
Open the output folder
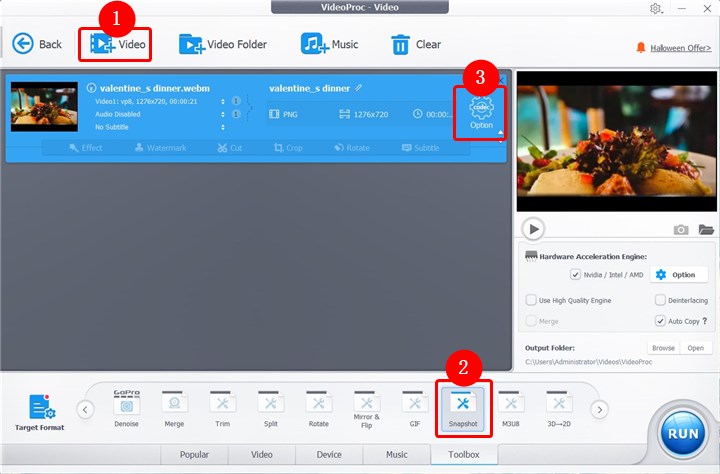(696, 348)
